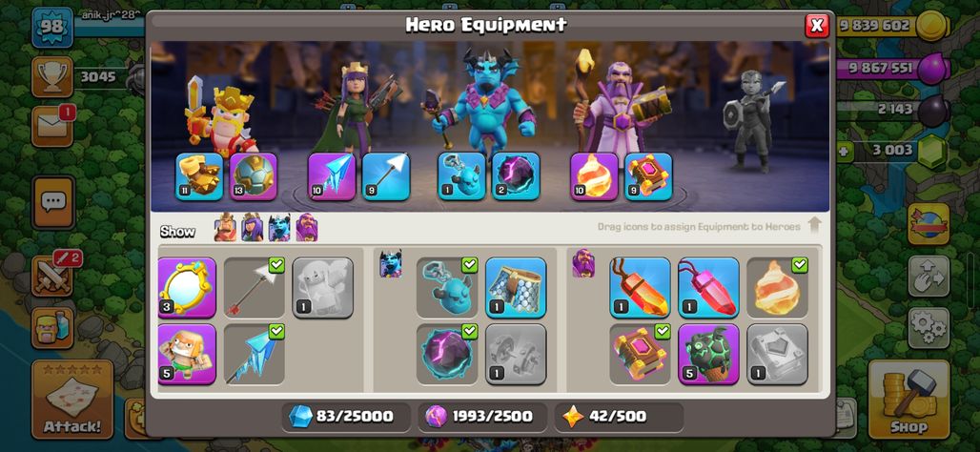Select the Minion Prince hero
The height and width of the screenshot is (452, 980).
[485, 100]
